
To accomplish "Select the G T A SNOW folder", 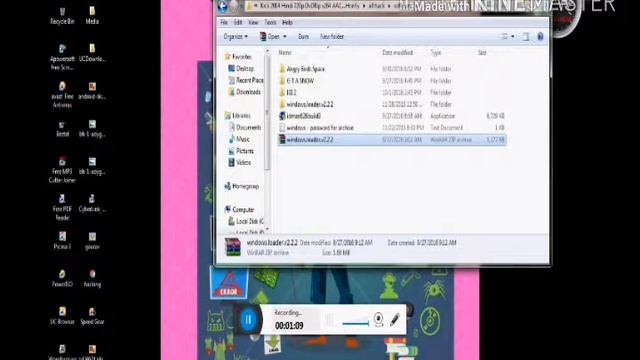I will (x=392, y=81).
